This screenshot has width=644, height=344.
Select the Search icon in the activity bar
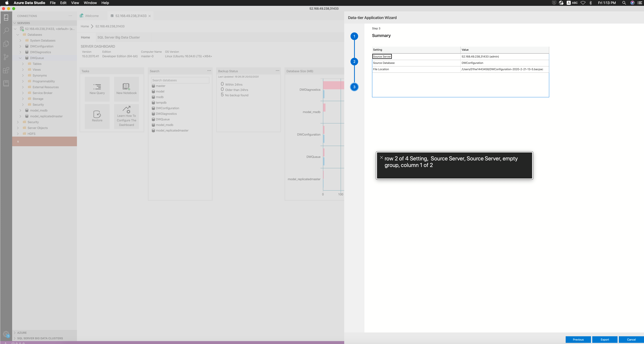coord(6,31)
